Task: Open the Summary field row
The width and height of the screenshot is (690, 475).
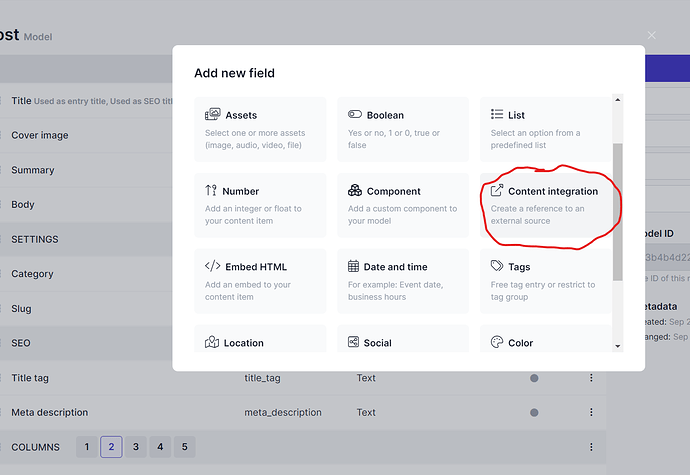Action: [86, 170]
